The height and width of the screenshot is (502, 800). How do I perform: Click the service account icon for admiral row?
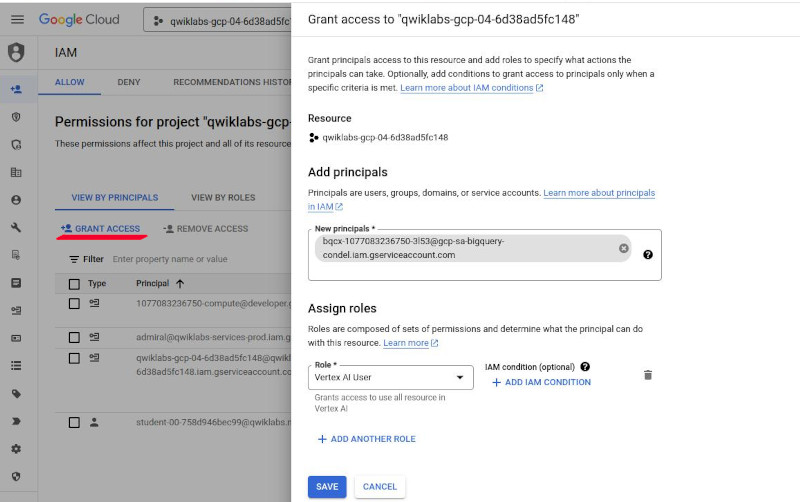(x=94, y=337)
